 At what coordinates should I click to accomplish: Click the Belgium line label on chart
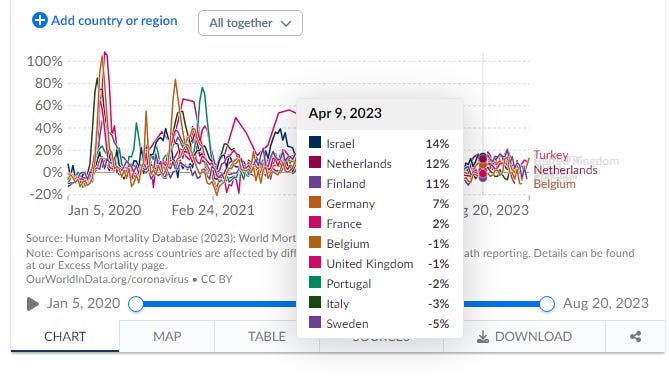coord(554,184)
